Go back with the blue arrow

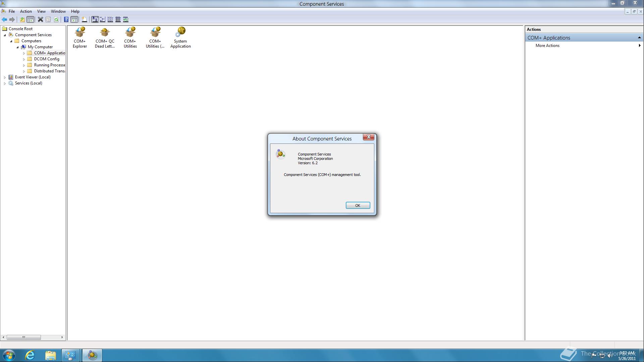[x=4, y=19]
